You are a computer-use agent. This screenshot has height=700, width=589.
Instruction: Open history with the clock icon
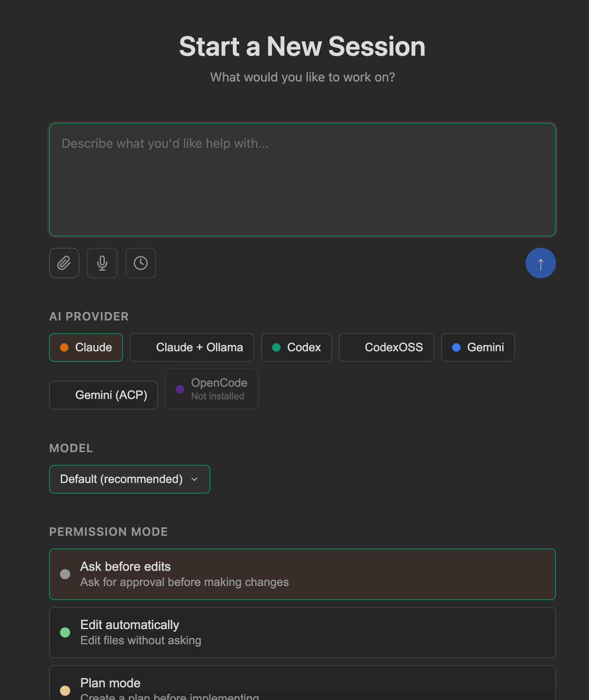tap(141, 263)
